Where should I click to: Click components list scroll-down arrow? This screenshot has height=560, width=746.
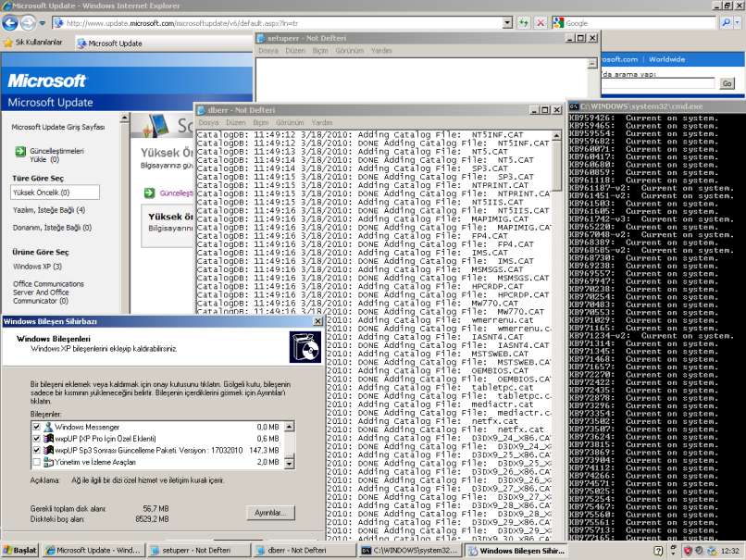pos(290,463)
